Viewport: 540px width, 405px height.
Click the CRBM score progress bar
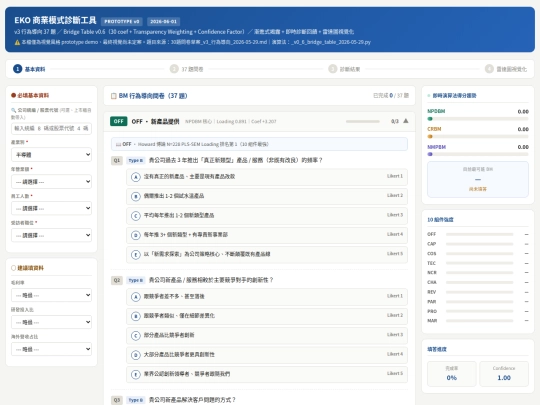tap(478, 136)
